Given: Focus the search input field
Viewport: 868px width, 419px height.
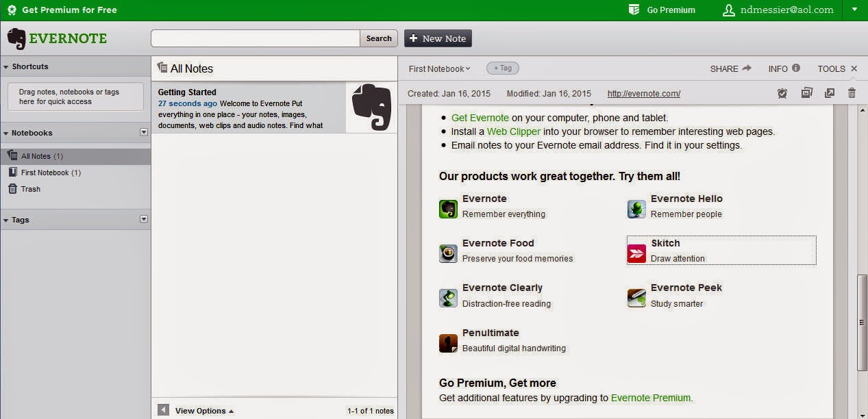Looking at the screenshot, I should (x=256, y=38).
